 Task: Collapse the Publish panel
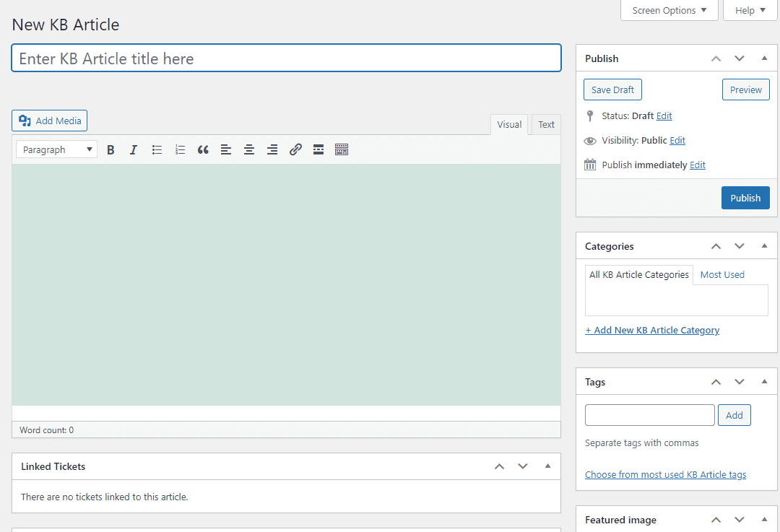(764, 58)
